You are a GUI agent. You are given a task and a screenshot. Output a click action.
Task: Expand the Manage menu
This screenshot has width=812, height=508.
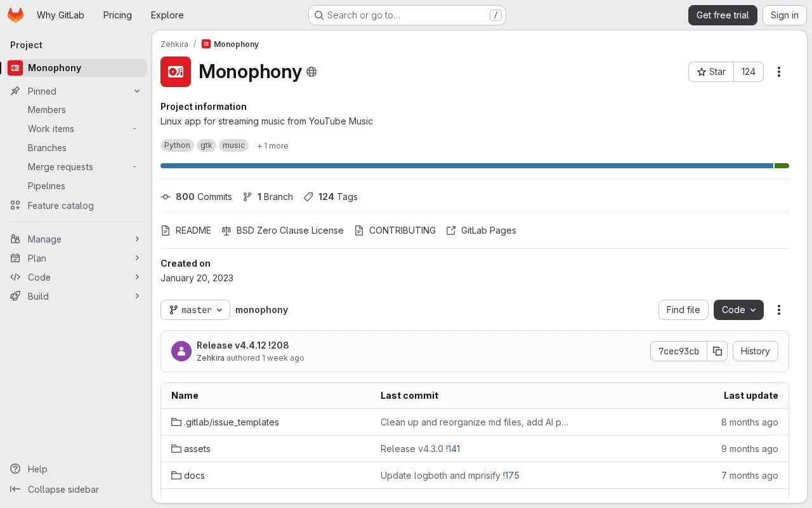pyautogui.click(x=76, y=239)
